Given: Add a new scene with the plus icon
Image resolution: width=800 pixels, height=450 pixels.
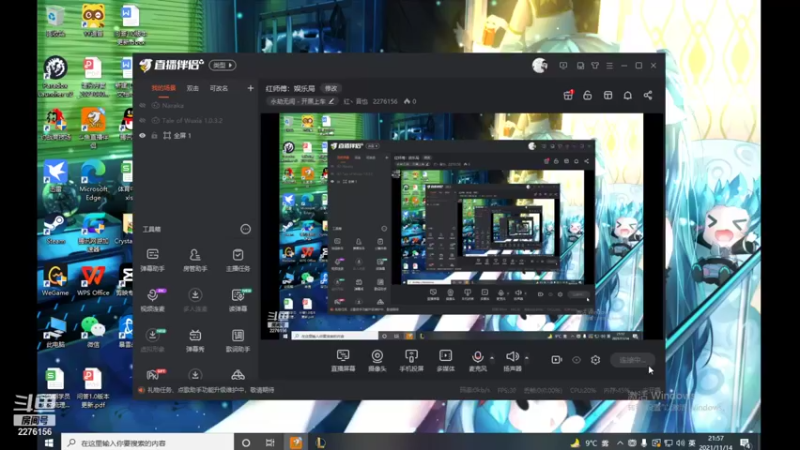Looking at the screenshot, I should pos(250,88).
